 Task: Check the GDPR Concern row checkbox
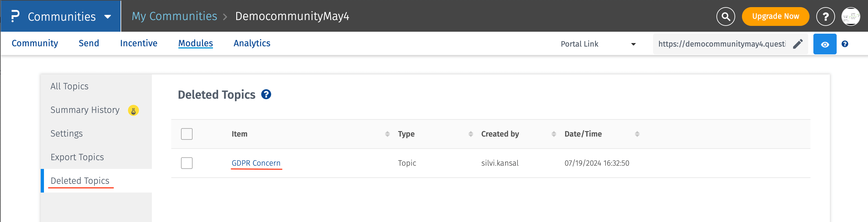click(x=187, y=163)
